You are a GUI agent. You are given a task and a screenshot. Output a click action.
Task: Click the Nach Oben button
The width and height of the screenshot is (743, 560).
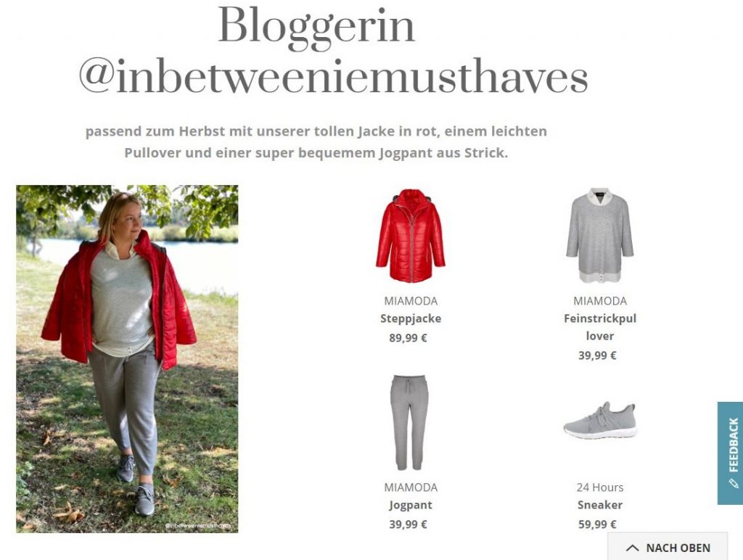click(x=668, y=547)
